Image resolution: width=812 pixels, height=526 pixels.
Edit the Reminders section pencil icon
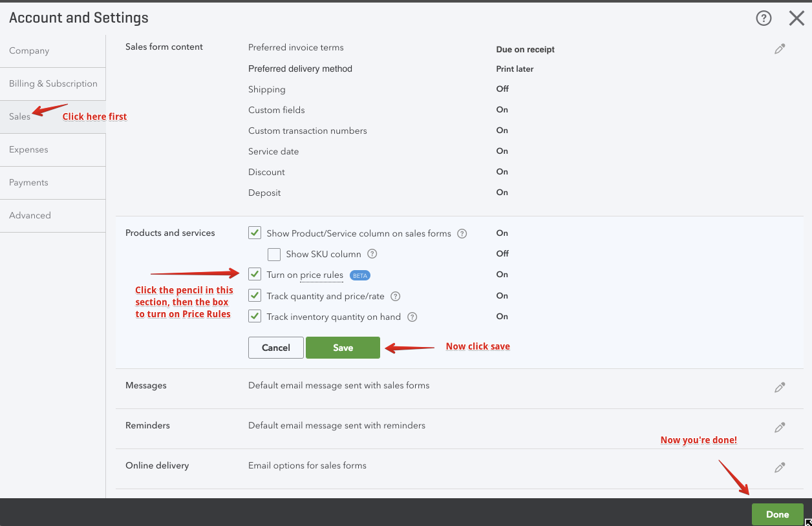780,427
